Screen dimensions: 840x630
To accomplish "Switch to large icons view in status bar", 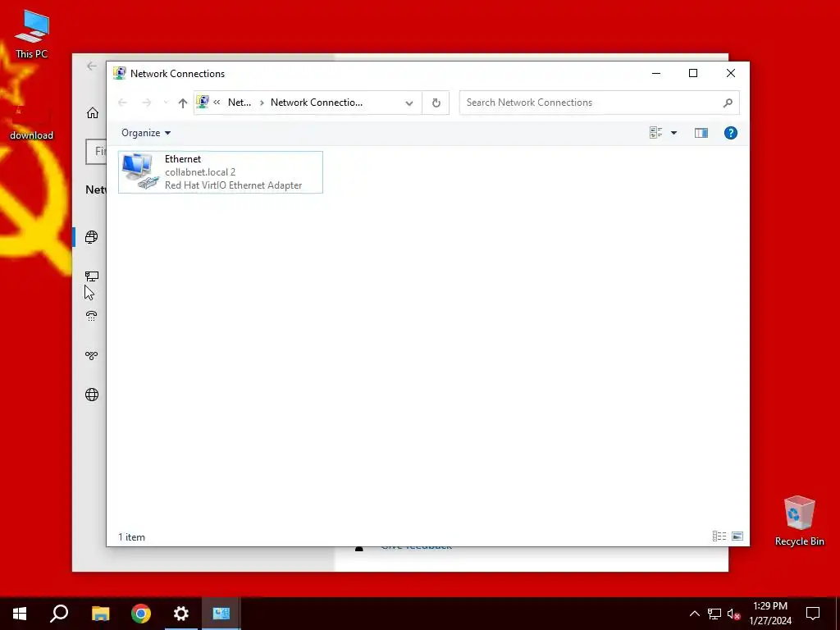I will click(x=737, y=536).
